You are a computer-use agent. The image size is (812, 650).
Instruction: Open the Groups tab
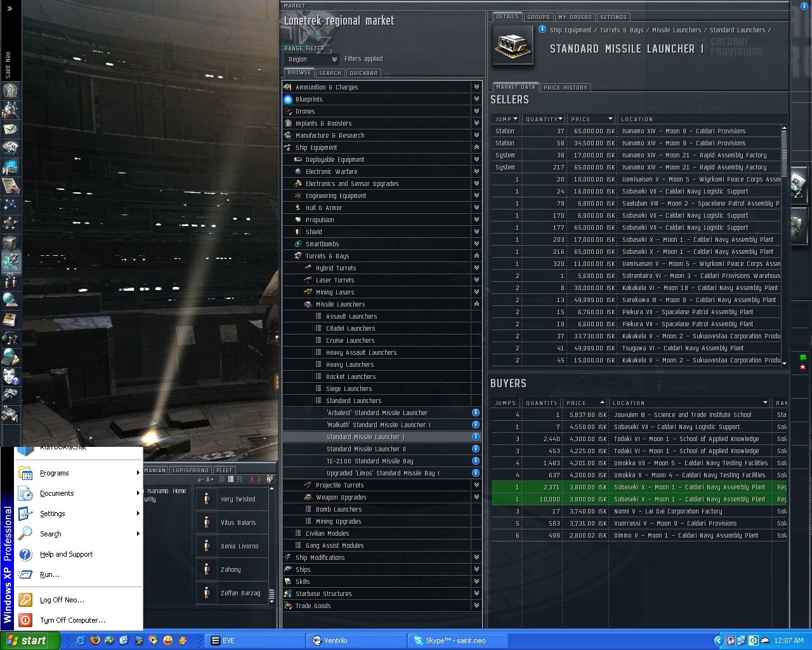[x=539, y=17]
